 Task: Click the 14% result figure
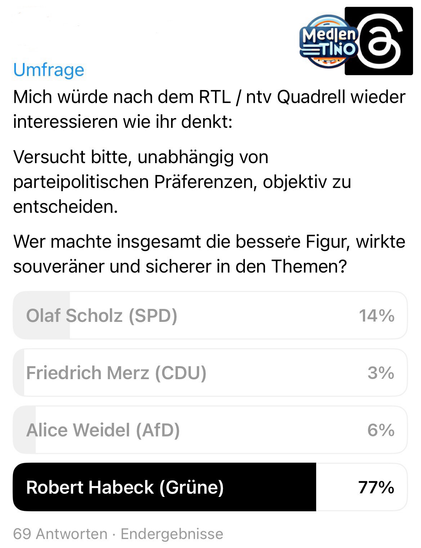377,316
